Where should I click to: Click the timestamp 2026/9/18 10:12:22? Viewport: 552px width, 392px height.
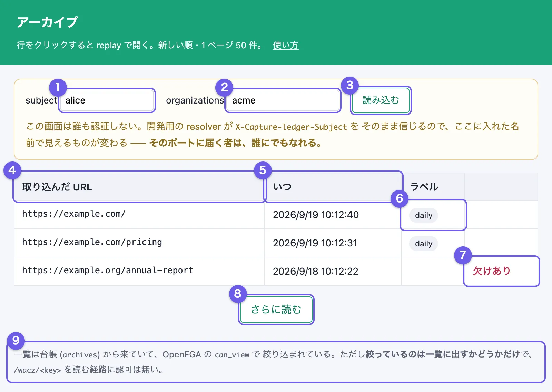(315, 271)
